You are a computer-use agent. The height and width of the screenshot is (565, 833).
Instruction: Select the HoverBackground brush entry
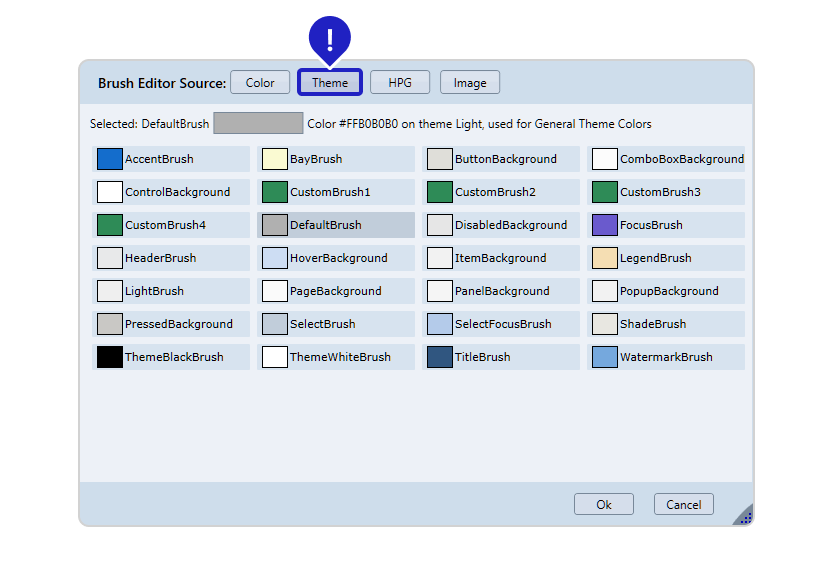(x=337, y=258)
